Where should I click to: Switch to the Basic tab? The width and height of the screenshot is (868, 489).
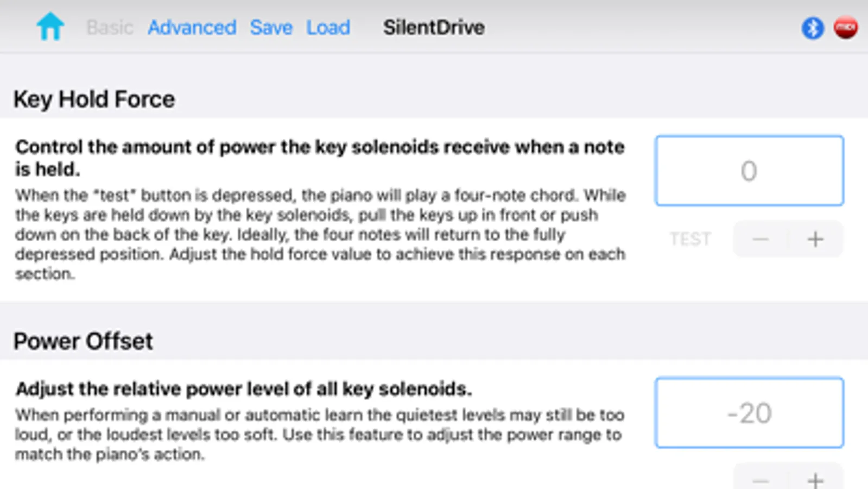(110, 27)
